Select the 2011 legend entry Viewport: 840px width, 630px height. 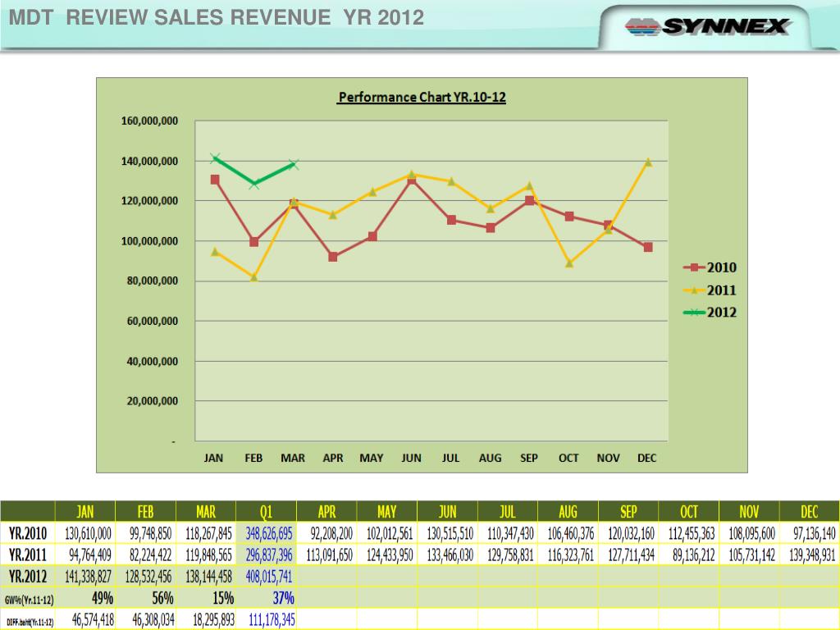(x=710, y=290)
